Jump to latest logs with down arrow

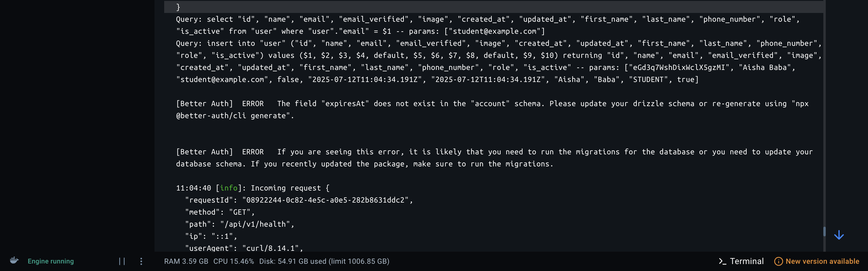click(x=839, y=235)
